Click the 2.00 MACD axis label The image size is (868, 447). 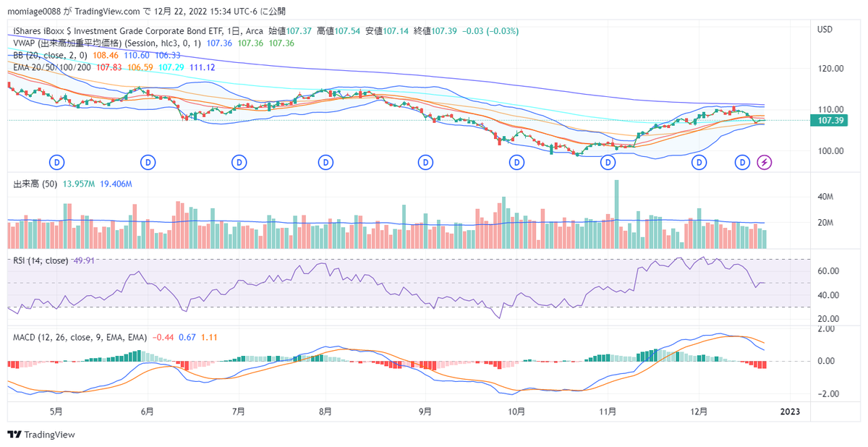[826, 328]
